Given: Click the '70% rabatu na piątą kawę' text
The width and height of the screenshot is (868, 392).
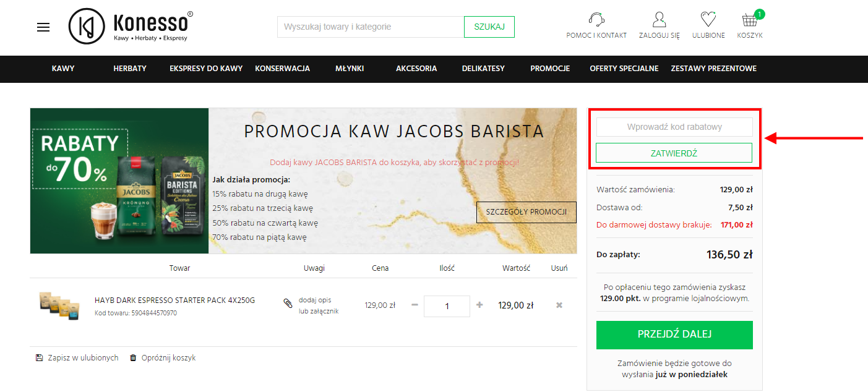Looking at the screenshot, I should [259, 237].
